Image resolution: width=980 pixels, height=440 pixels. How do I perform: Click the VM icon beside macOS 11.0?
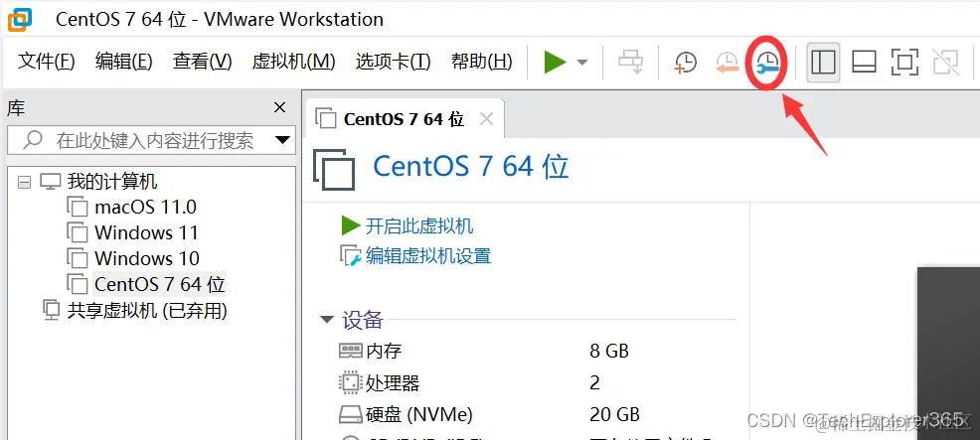click(x=77, y=207)
